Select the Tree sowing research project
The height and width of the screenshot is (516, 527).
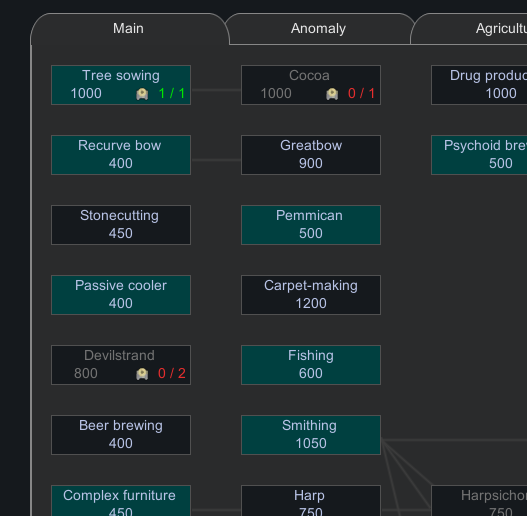[121, 85]
